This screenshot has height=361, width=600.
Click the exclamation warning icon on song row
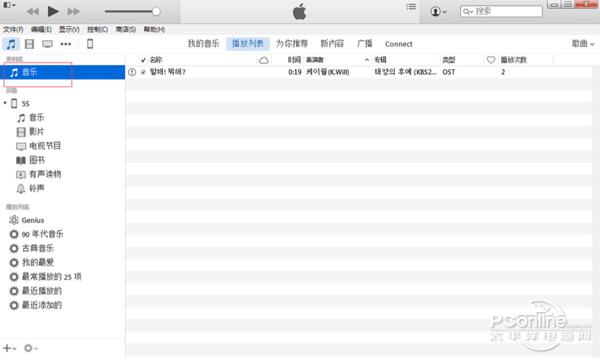[132, 72]
